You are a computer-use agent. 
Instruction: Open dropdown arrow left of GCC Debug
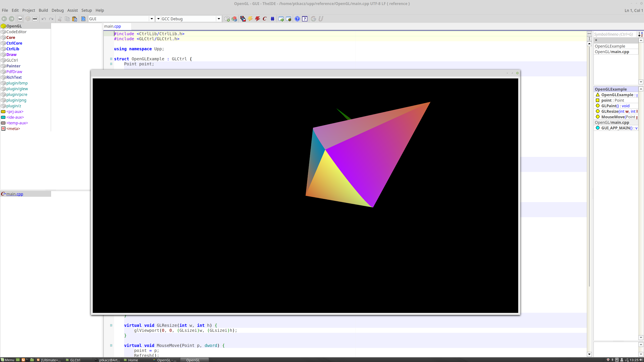[x=158, y=19]
